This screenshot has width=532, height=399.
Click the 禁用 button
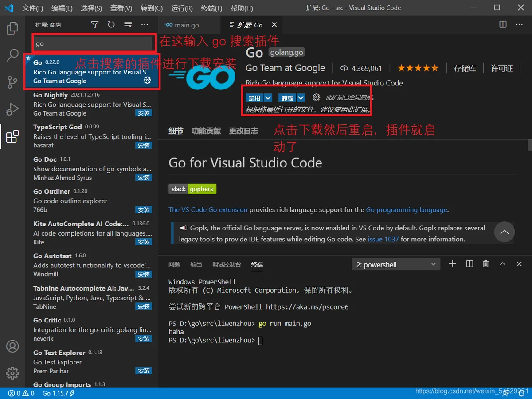pos(254,98)
